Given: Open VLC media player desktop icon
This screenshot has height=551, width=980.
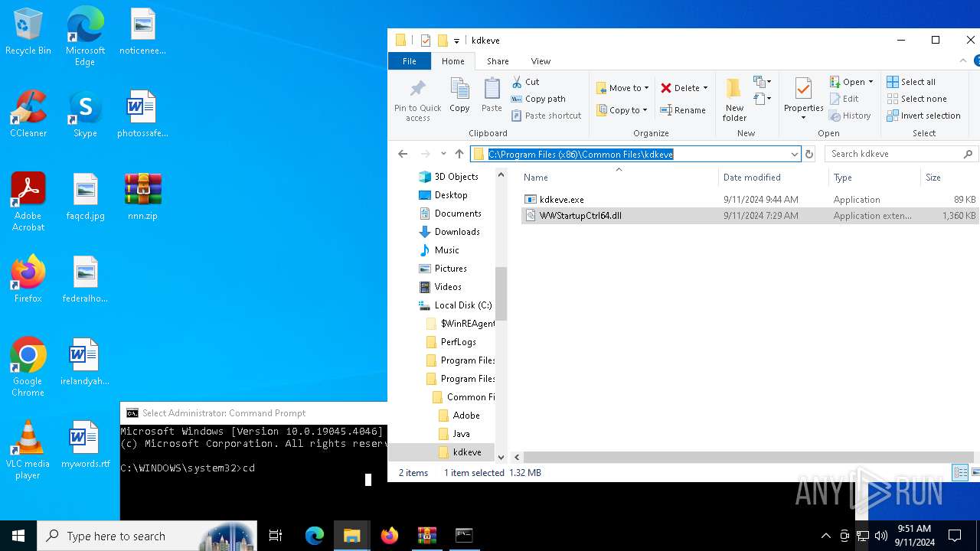Looking at the screenshot, I should 28,450.
